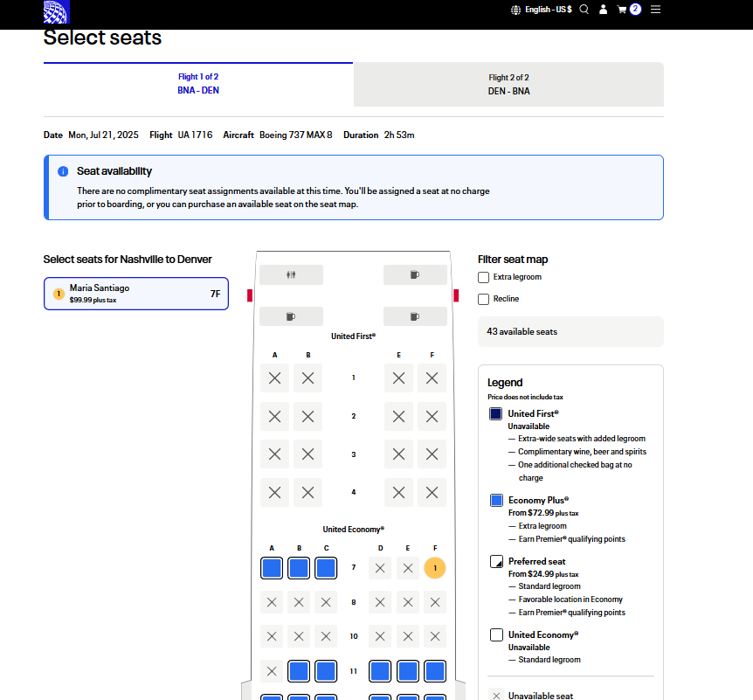Enable the Recline filter checkbox
The height and width of the screenshot is (700, 753).
[x=484, y=300]
